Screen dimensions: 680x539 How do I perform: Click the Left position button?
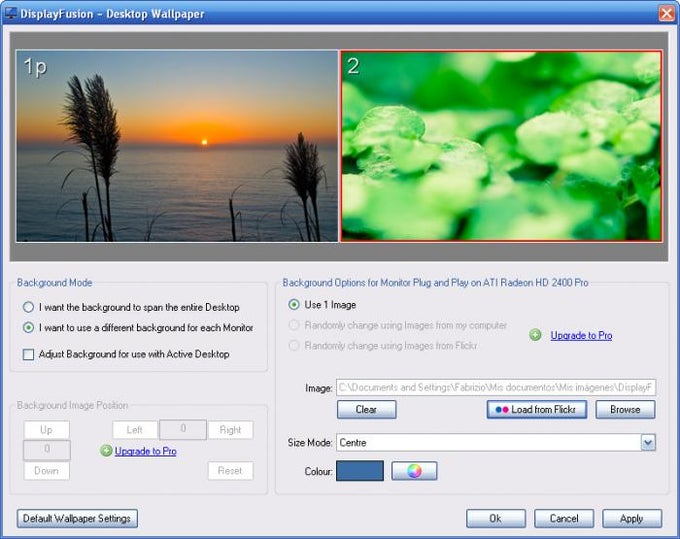coord(135,430)
